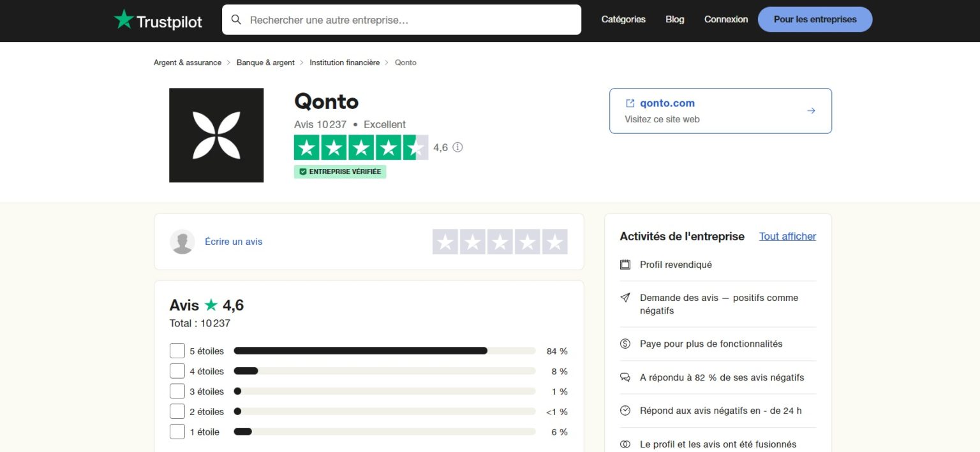Click the search magnifier icon
Image resolution: width=980 pixels, height=452 pixels.
236,20
